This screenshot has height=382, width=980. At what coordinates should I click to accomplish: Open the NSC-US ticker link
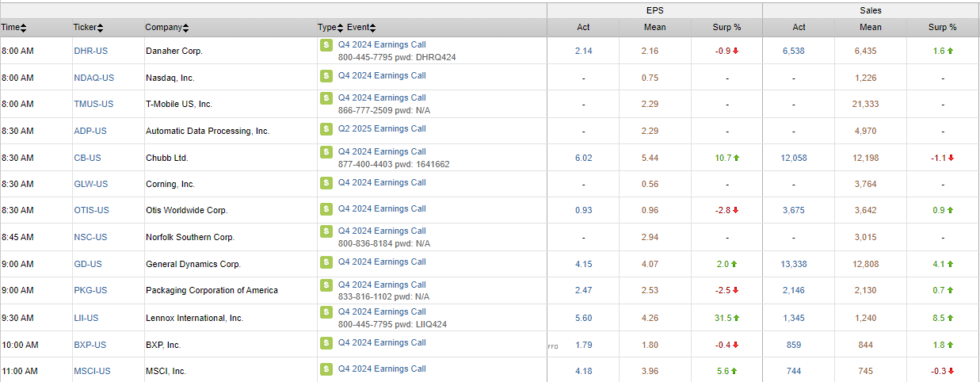tap(90, 237)
